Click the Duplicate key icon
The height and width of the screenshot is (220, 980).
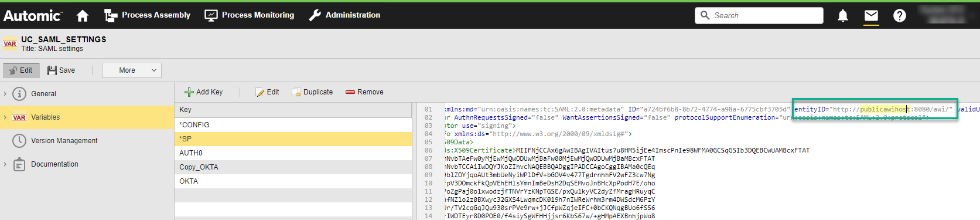[x=296, y=92]
